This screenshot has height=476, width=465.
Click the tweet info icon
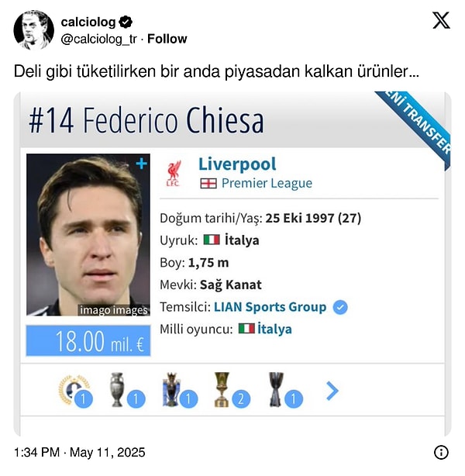[440, 453]
